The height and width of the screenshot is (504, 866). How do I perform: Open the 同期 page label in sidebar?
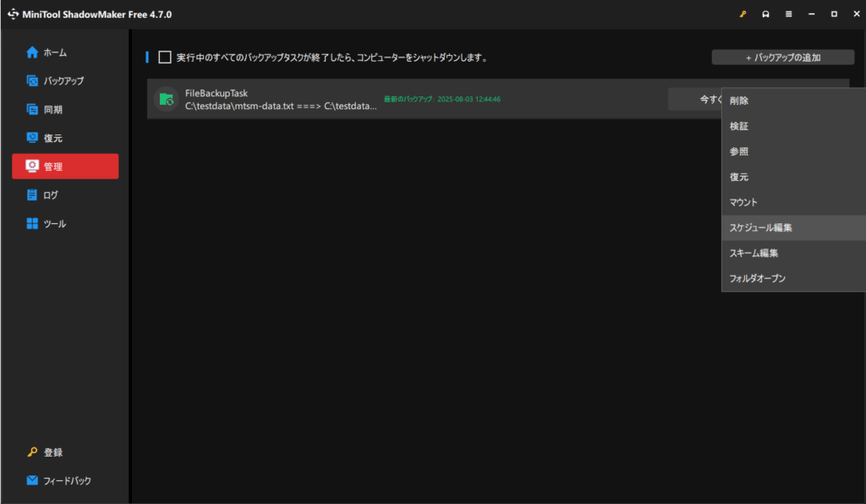click(x=53, y=109)
